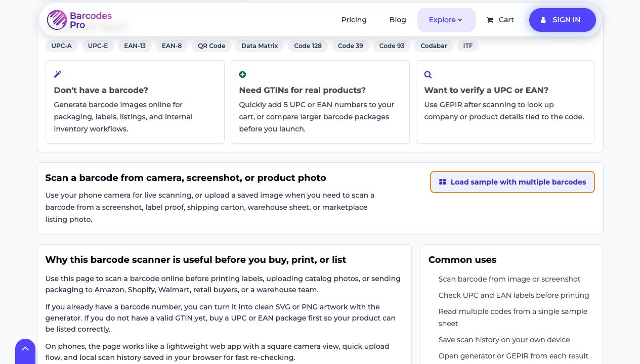
Task: Select the EAN-13 format chip
Action: tap(135, 46)
